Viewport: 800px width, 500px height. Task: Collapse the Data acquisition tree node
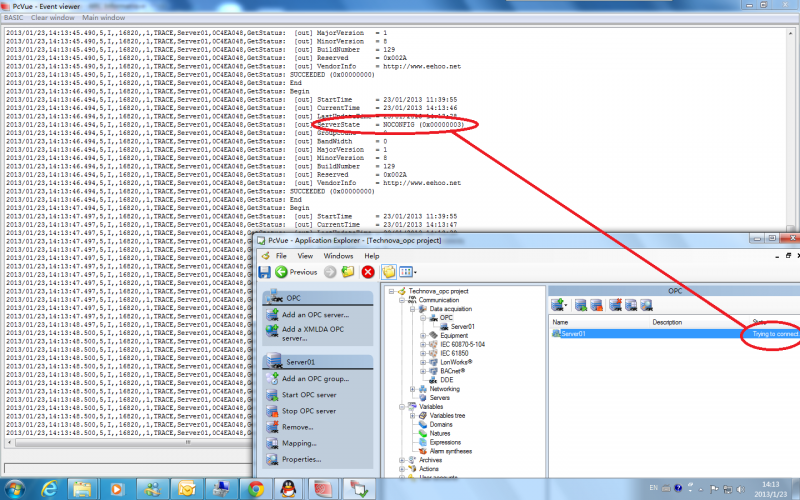[x=412, y=309]
